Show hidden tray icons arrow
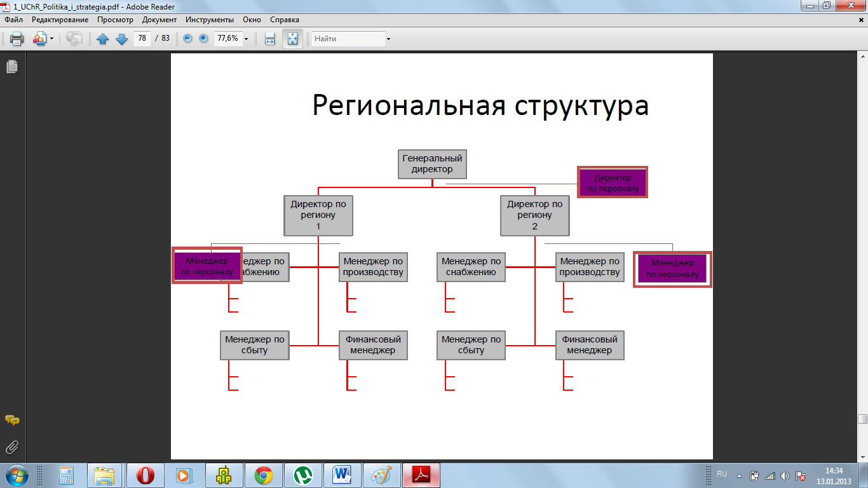 (x=738, y=475)
